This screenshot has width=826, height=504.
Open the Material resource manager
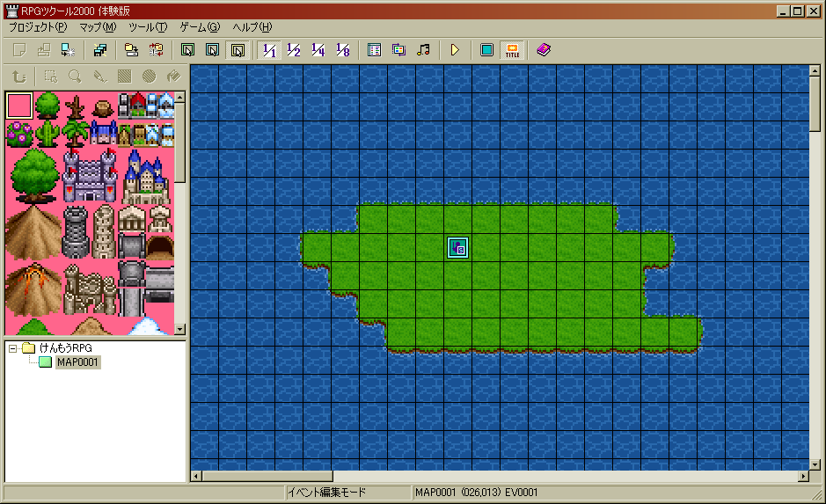pos(398,50)
